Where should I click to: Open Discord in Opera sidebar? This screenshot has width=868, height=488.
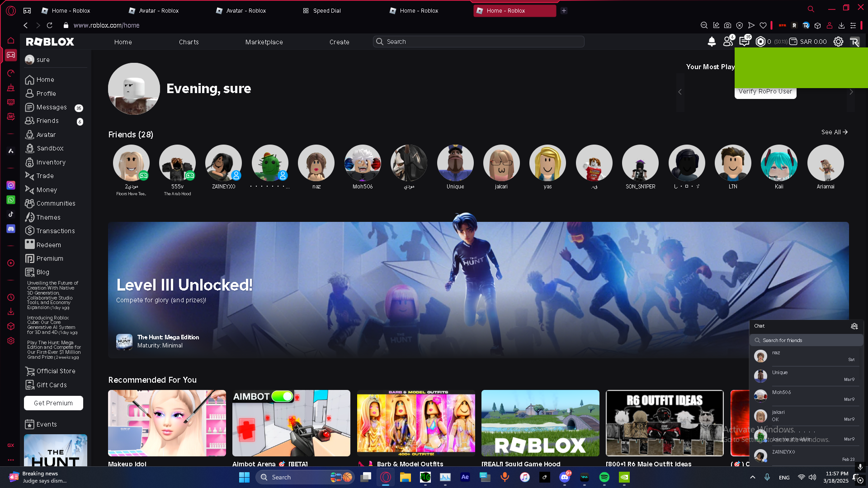point(11,229)
